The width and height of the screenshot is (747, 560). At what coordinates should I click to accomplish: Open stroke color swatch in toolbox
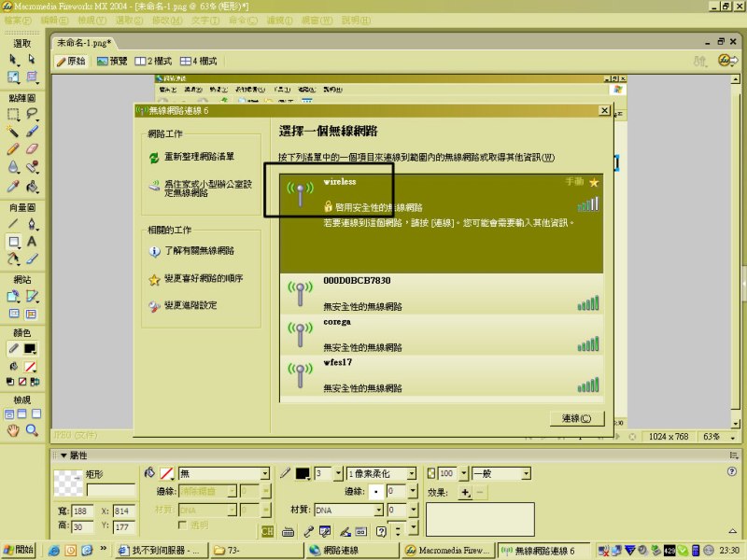[x=30, y=349]
